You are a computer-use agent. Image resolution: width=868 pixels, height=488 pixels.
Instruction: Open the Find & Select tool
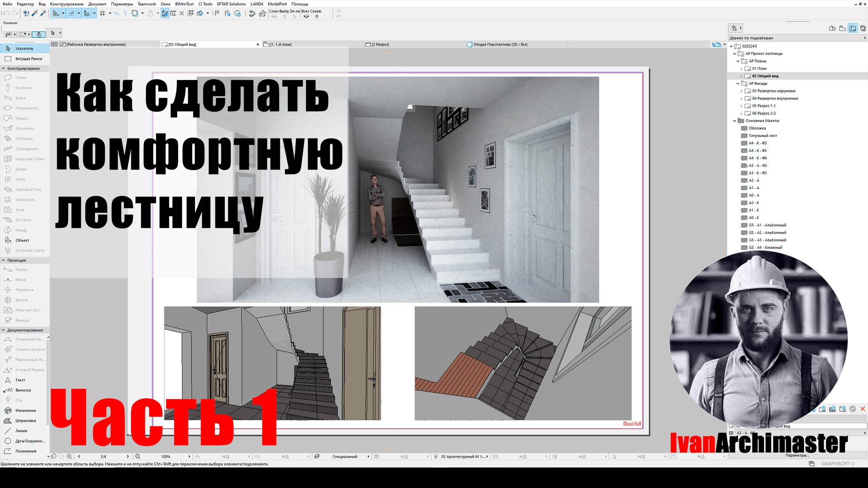click(x=26, y=13)
